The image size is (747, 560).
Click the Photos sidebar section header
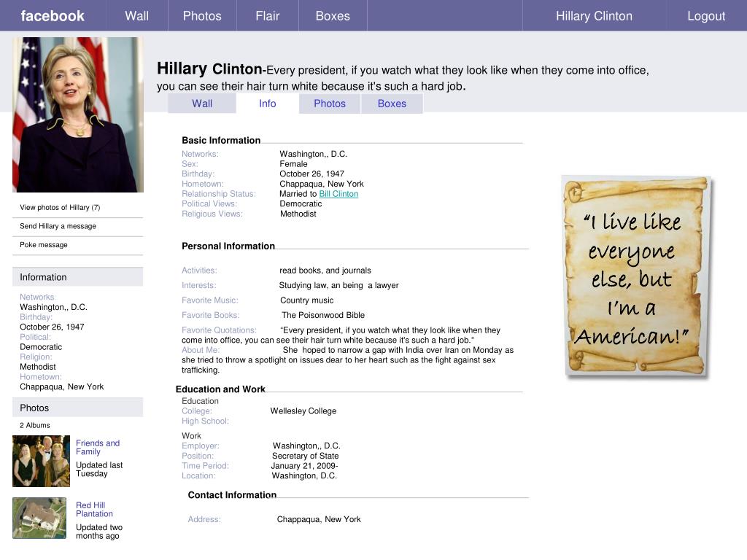click(x=77, y=408)
